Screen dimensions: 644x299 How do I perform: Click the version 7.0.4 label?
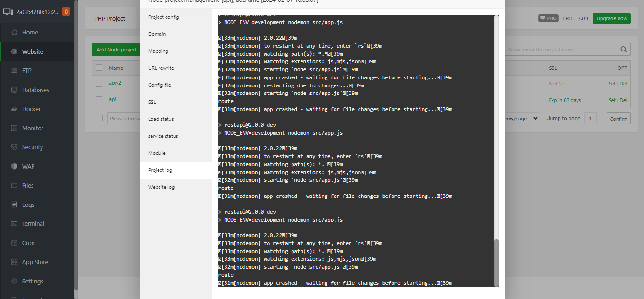pos(583,18)
